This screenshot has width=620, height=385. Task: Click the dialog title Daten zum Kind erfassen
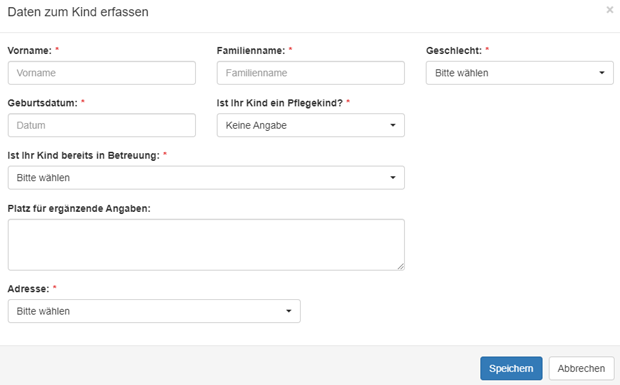click(x=78, y=12)
